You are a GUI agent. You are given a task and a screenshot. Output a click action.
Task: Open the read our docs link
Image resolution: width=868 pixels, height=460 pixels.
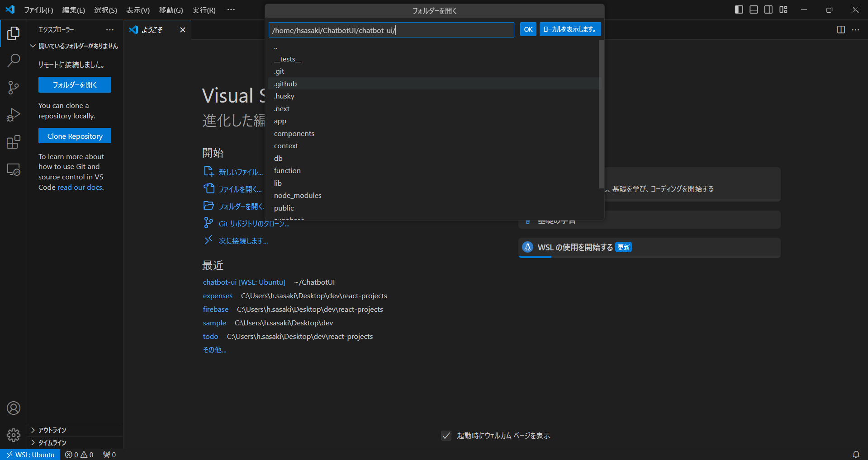point(80,187)
